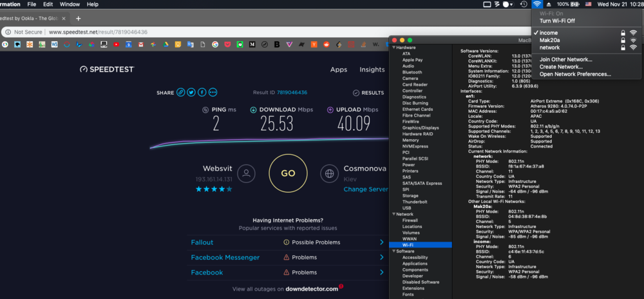Click the UPLOAD arrow icon

coord(330,110)
